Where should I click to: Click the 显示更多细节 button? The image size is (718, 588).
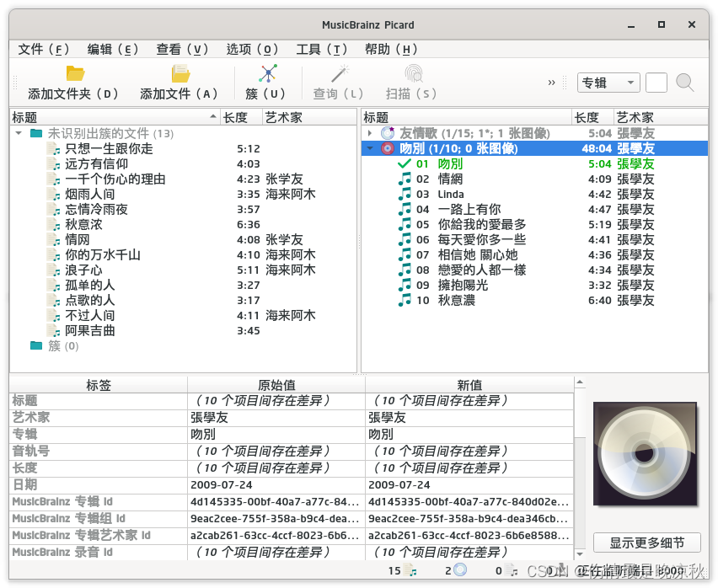(x=646, y=543)
